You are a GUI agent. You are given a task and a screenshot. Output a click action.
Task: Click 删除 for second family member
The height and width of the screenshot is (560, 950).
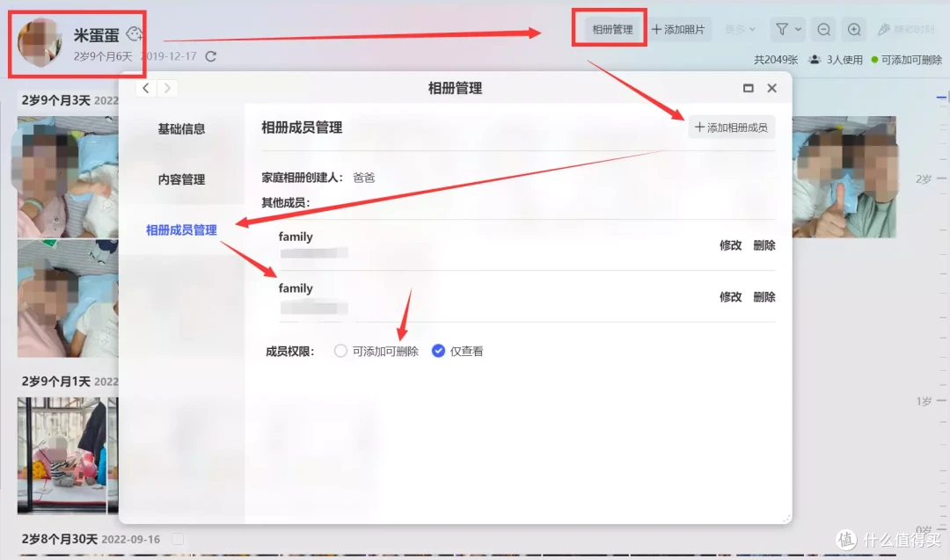[x=764, y=296]
